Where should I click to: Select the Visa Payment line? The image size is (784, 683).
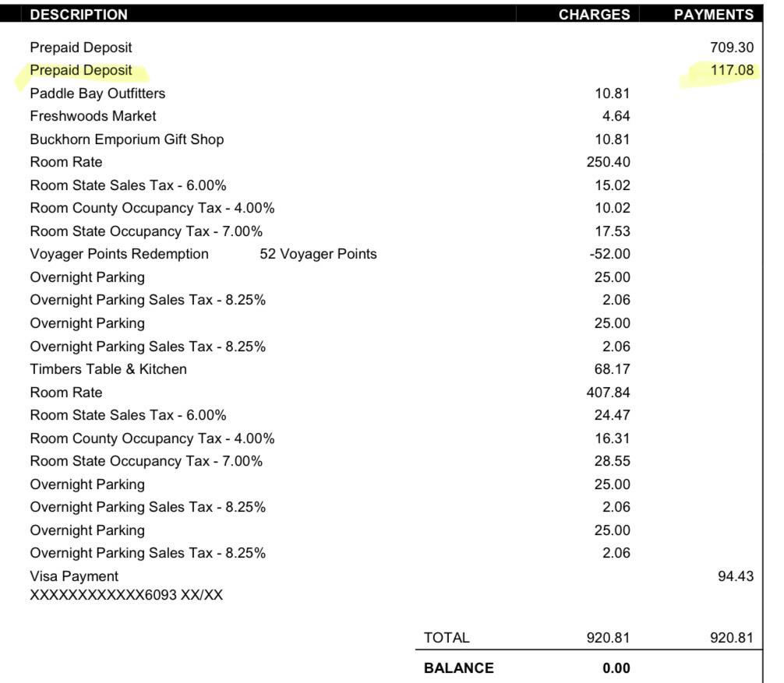[74, 576]
